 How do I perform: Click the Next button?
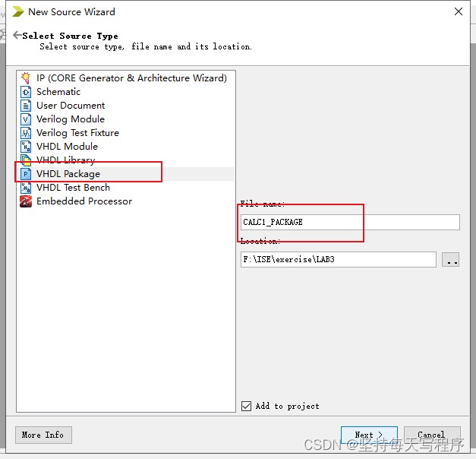tap(369, 435)
